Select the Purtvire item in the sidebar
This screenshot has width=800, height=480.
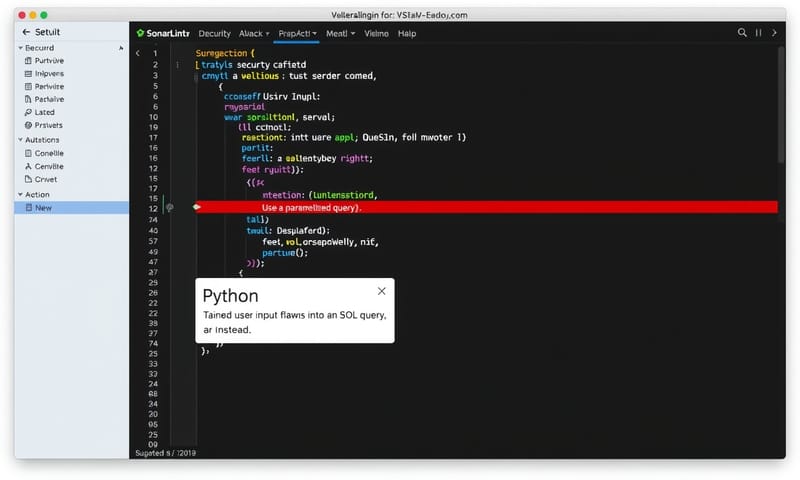47,60
